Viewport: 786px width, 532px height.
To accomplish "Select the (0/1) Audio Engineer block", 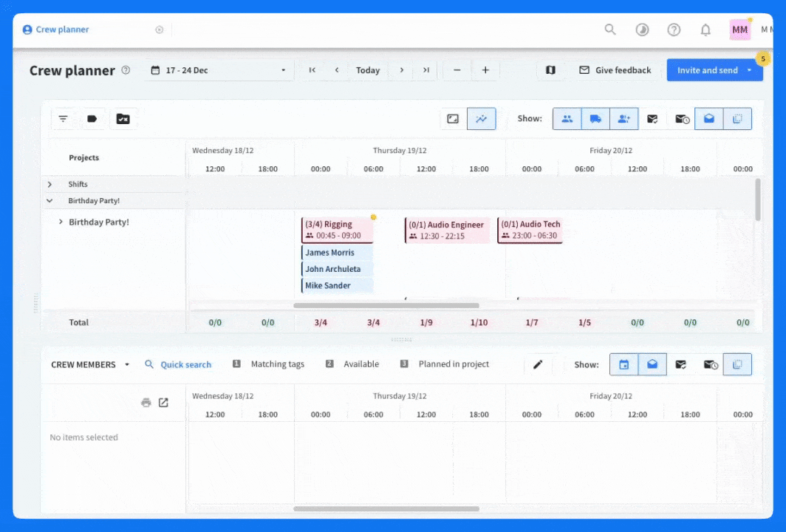I will 447,230.
